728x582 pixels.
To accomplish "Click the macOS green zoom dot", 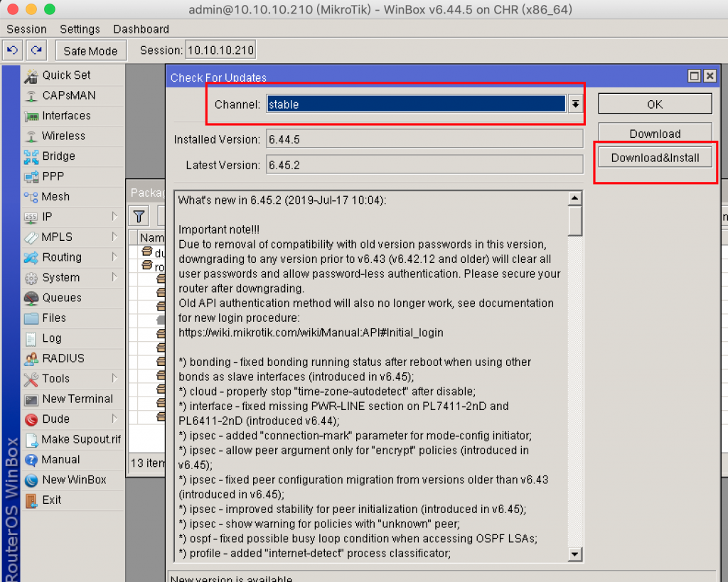I will tap(50, 9).
